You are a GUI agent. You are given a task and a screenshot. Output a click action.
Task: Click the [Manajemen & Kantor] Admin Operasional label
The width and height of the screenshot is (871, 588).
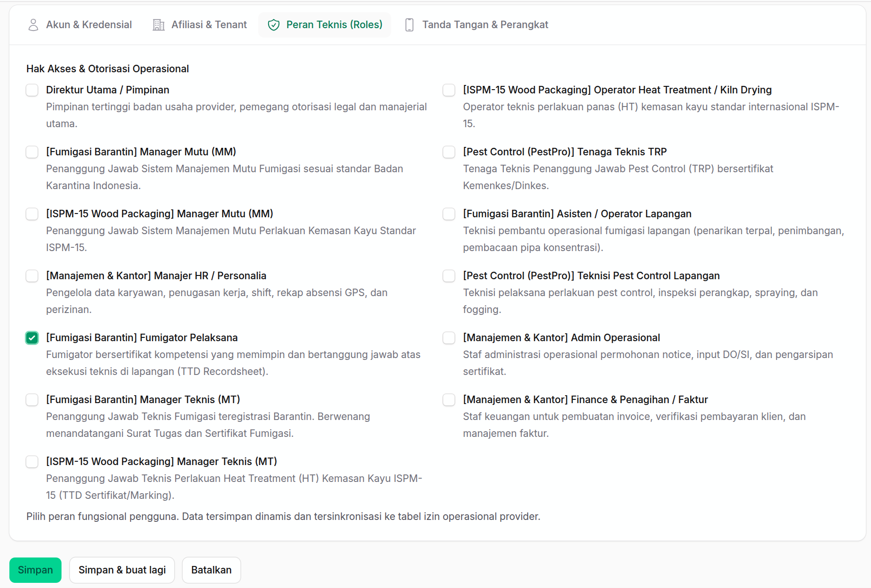pyautogui.click(x=562, y=338)
